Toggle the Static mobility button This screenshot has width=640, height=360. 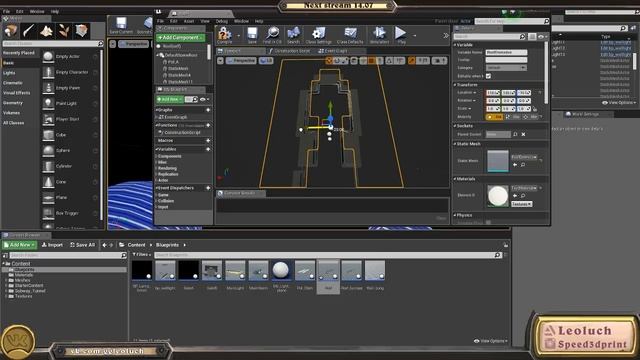point(495,117)
